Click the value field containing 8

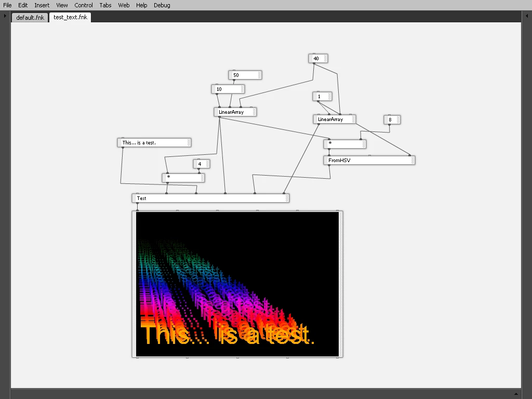(392, 119)
